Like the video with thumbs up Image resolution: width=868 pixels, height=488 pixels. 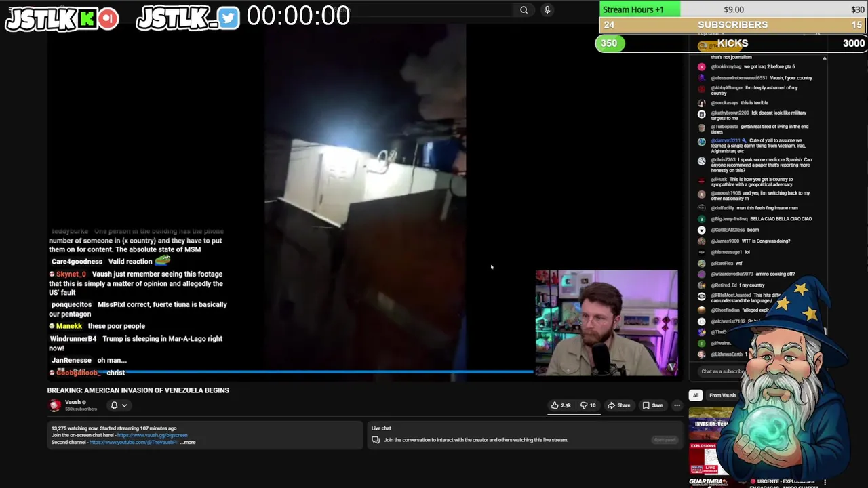[560, 405]
